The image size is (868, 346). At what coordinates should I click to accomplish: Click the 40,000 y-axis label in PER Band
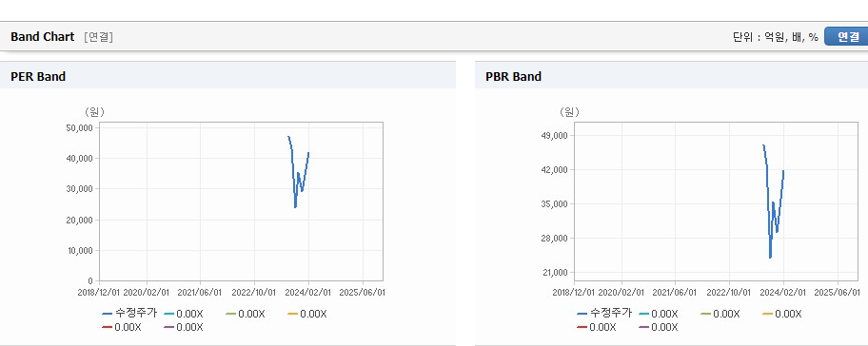point(79,159)
